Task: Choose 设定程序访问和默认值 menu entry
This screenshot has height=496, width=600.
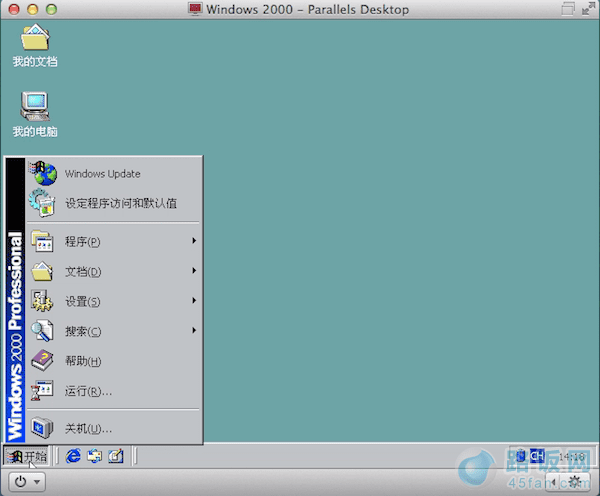Action: (x=114, y=203)
